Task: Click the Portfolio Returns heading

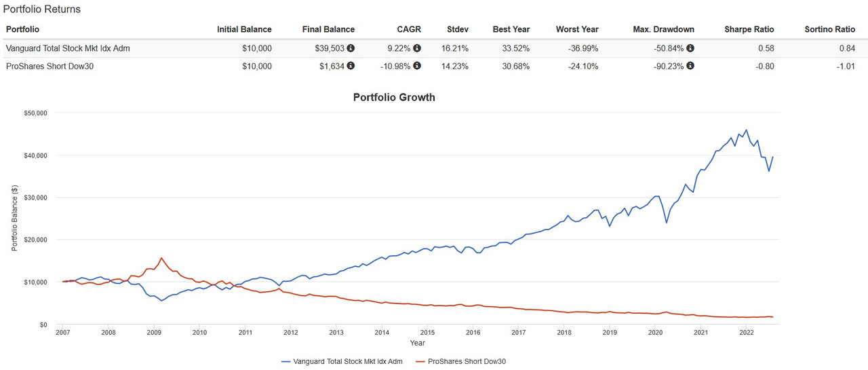Action: tap(42, 10)
